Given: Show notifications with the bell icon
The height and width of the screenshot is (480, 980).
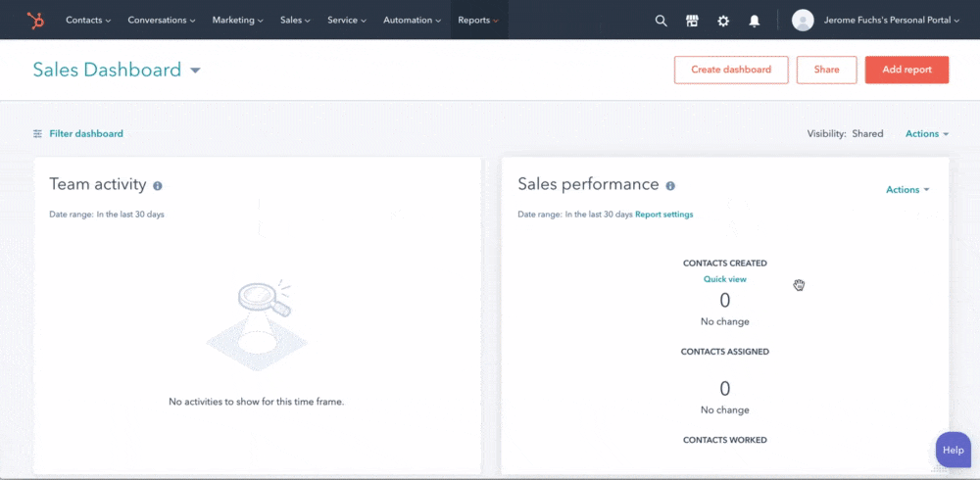Looking at the screenshot, I should point(754,20).
